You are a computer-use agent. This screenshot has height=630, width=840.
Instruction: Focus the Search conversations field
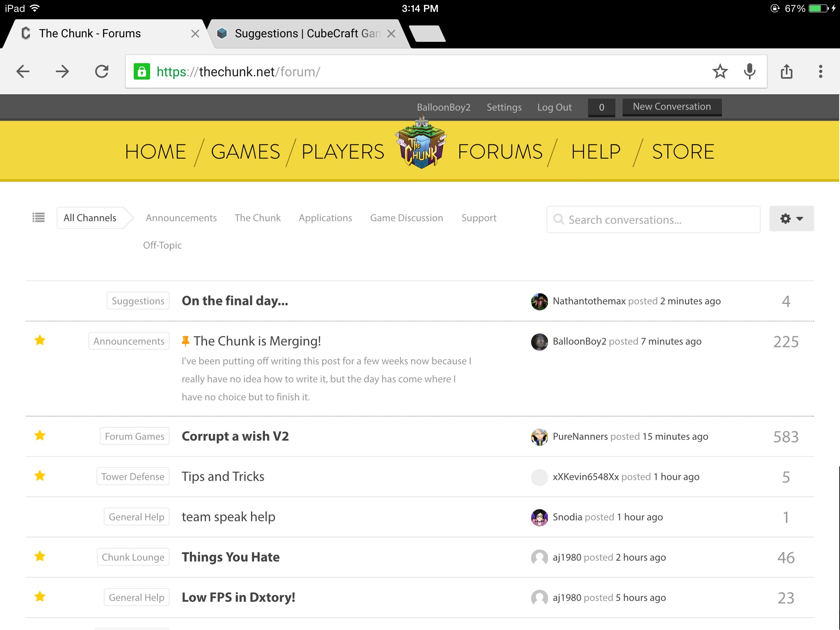coord(653,219)
